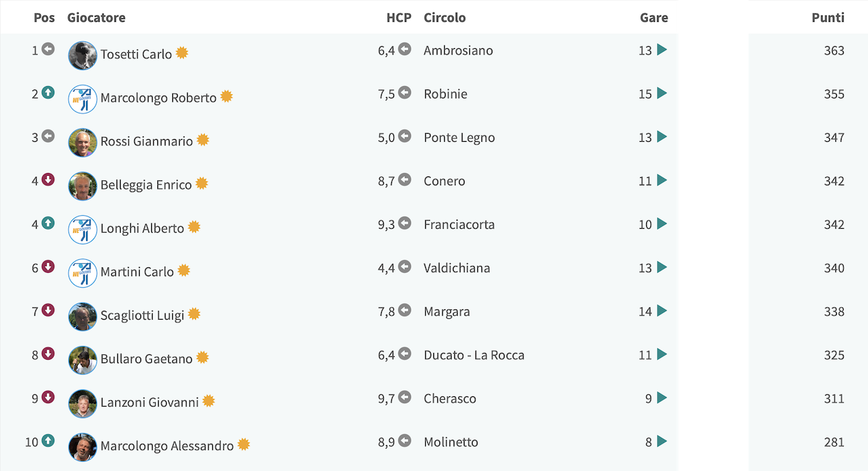Click the green up arrow beside Marcolongo Roberto's position

tap(48, 93)
